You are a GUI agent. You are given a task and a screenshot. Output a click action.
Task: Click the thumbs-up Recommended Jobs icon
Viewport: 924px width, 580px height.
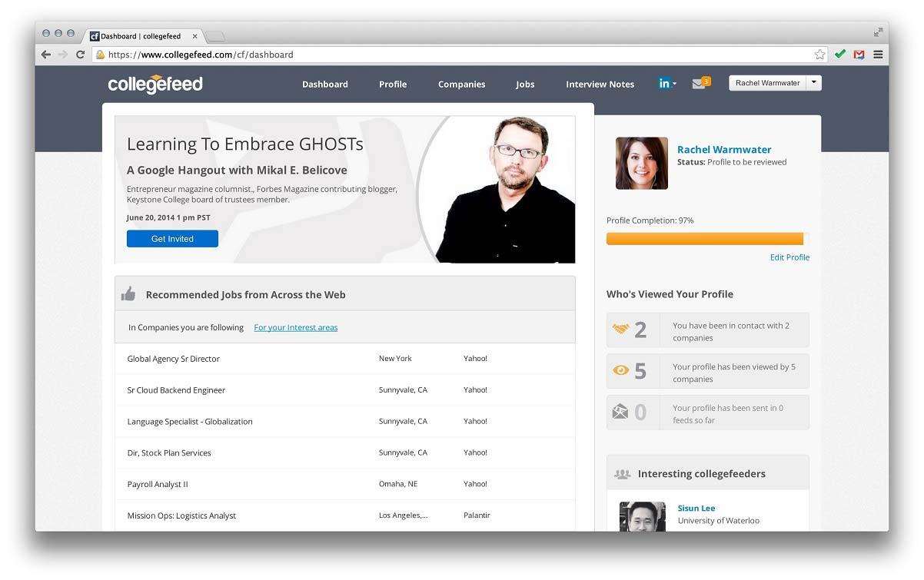(x=128, y=294)
